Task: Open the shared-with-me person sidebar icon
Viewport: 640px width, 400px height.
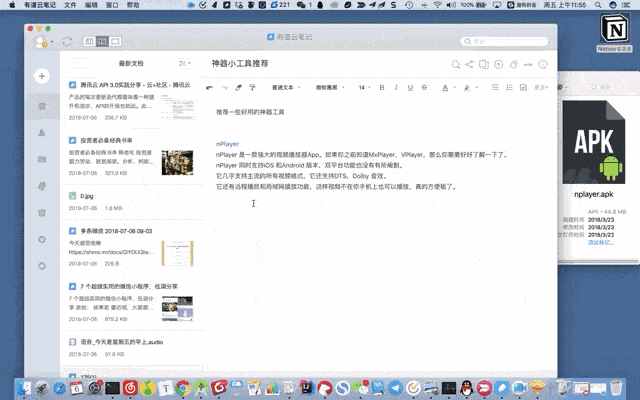Action: pos(42,133)
